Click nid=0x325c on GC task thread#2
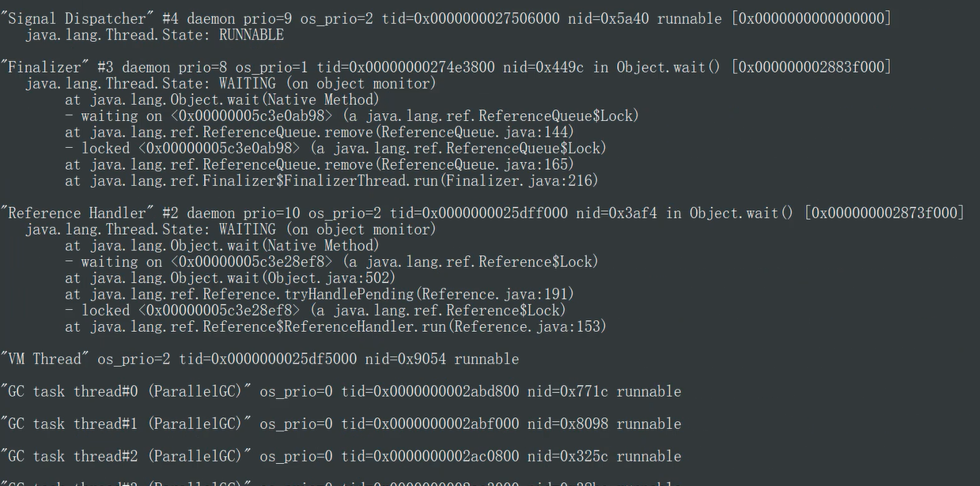The width and height of the screenshot is (980, 486). [x=568, y=456]
